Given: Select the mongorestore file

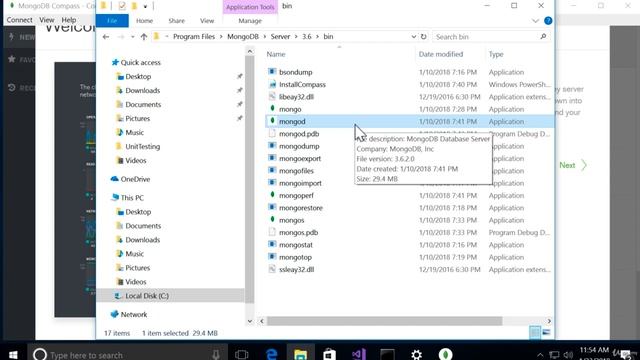Looking at the screenshot, I should tap(300, 208).
